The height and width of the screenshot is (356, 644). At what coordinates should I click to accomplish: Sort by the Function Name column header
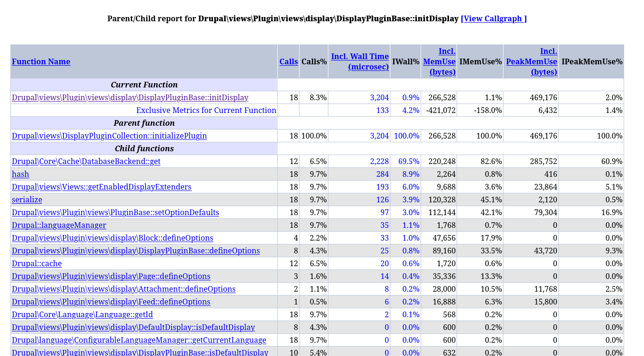[41, 61]
